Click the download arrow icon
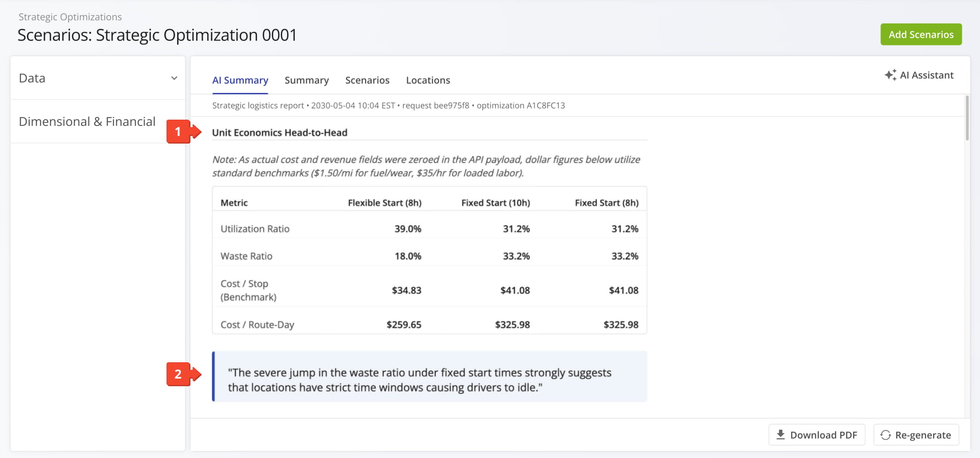 pyautogui.click(x=780, y=435)
